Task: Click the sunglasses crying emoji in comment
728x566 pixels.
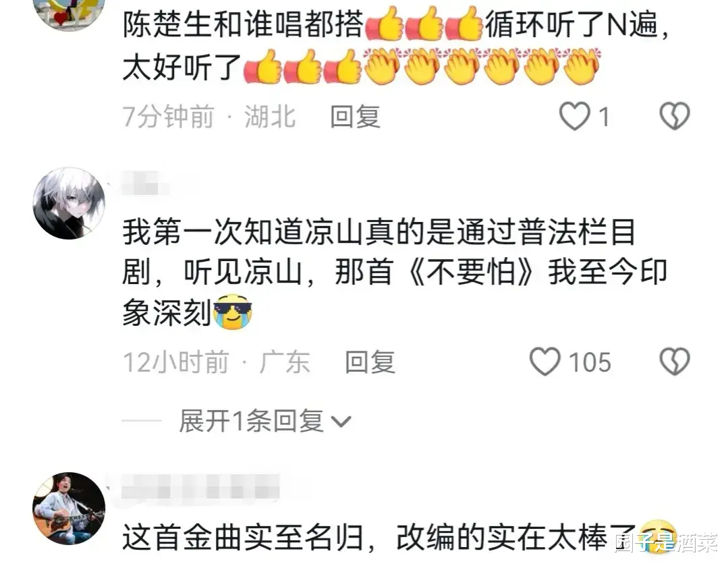Action: coord(233,312)
